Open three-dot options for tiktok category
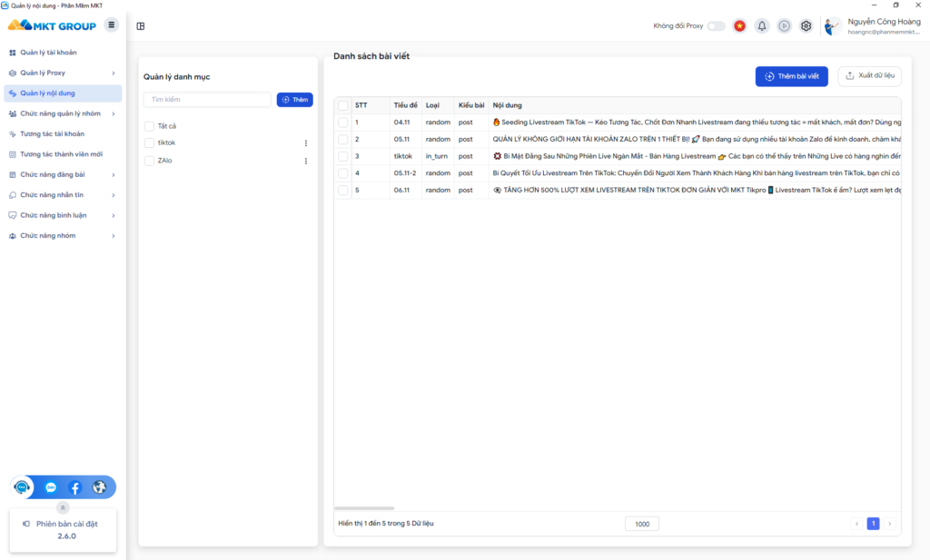Image resolution: width=930 pixels, height=560 pixels. [x=305, y=143]
